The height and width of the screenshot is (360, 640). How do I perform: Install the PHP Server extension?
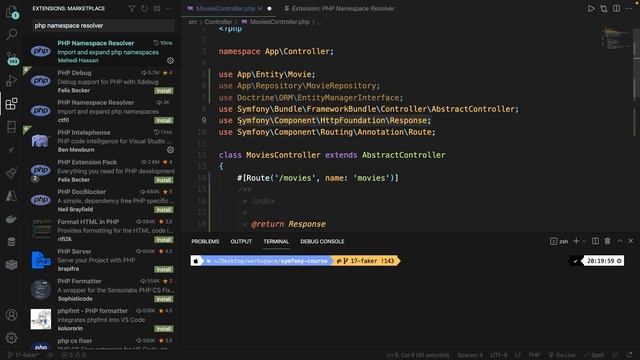coord(164,269)
